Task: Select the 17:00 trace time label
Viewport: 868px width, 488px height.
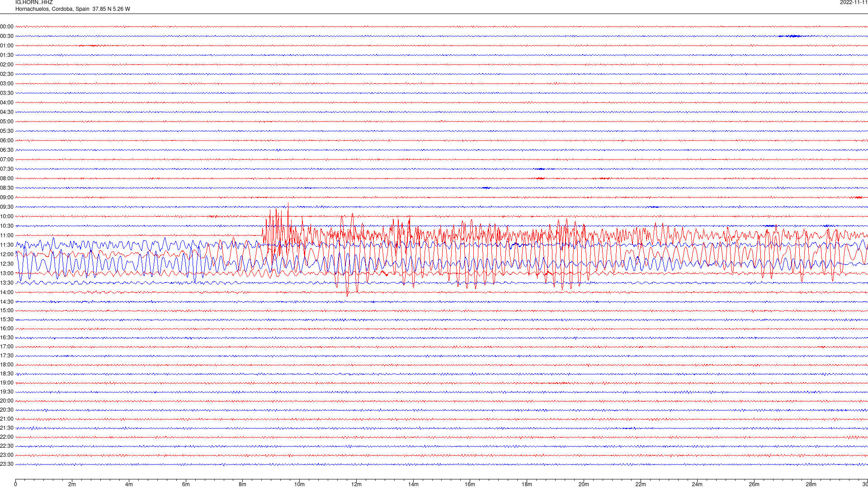Action: tap(7, 347)
